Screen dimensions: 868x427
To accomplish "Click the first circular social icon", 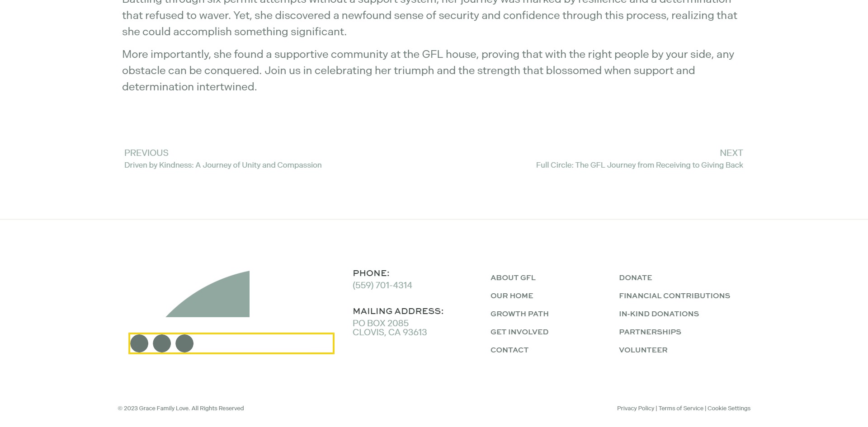I will coord(139,343).
